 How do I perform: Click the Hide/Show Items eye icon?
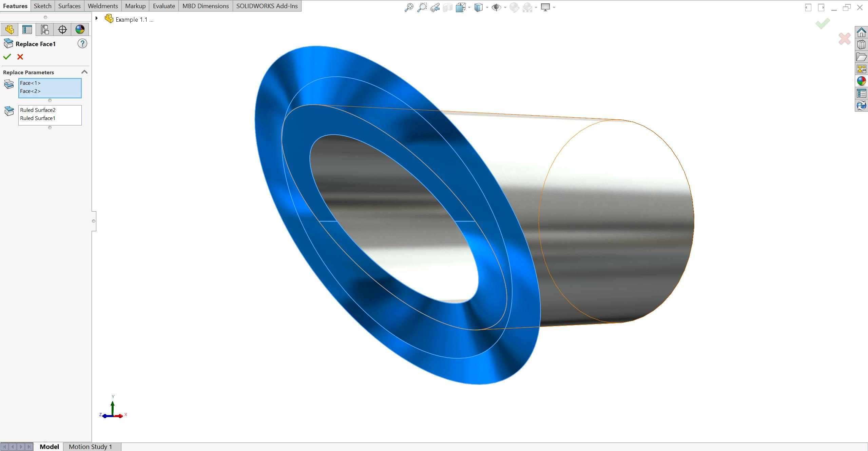pos(497,7)
